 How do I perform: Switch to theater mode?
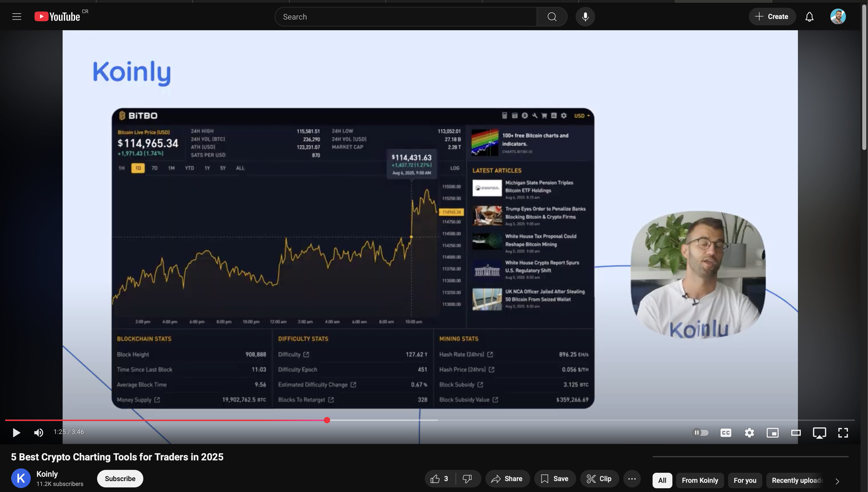pyautogui.click(x=796, y=433)
